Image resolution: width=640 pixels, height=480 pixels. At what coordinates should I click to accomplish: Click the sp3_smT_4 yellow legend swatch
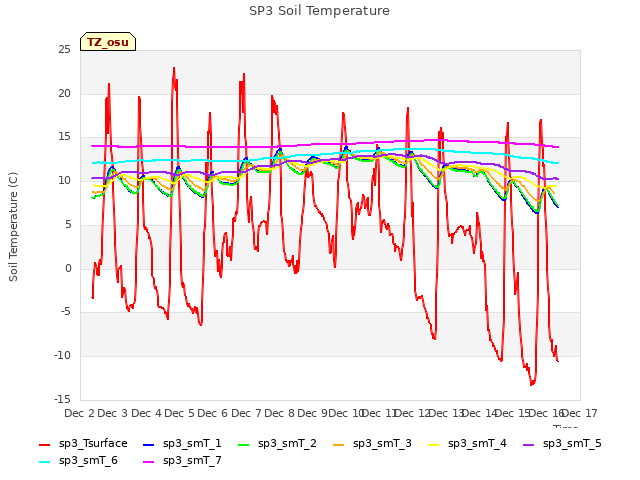pos(433,444)
